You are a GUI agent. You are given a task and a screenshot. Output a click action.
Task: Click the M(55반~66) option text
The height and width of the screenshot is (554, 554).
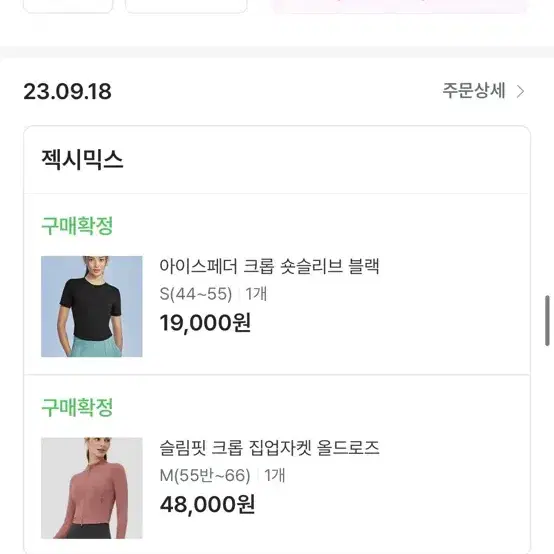[205, 475]
